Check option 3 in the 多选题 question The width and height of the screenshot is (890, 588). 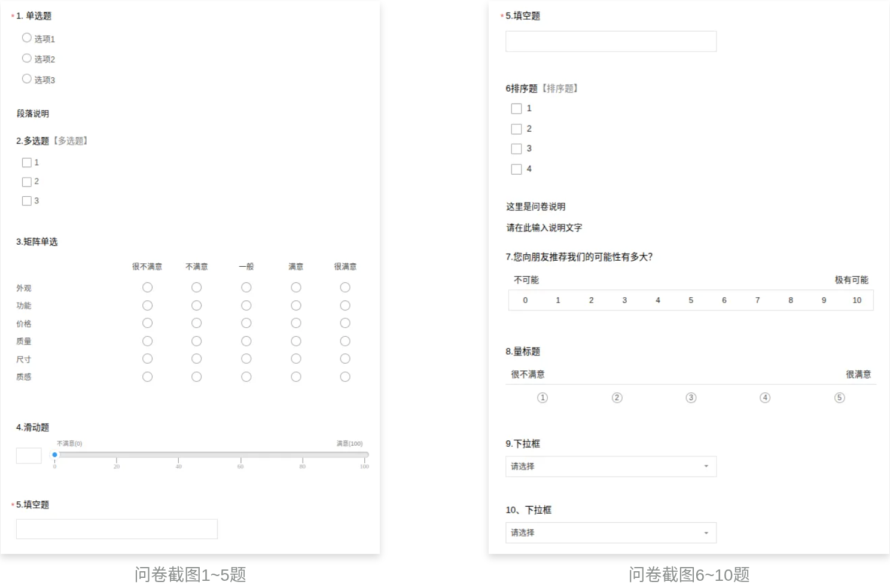(x=28, y=200)
